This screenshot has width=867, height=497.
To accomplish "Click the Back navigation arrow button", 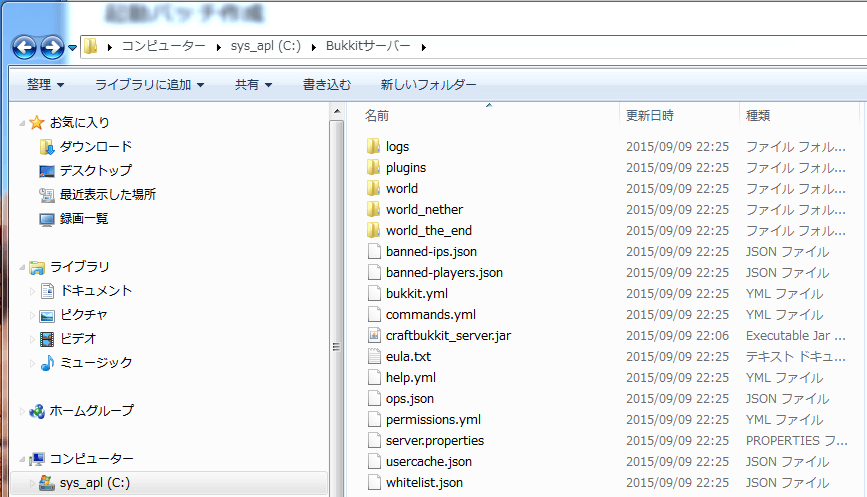I will coord(25,47).
